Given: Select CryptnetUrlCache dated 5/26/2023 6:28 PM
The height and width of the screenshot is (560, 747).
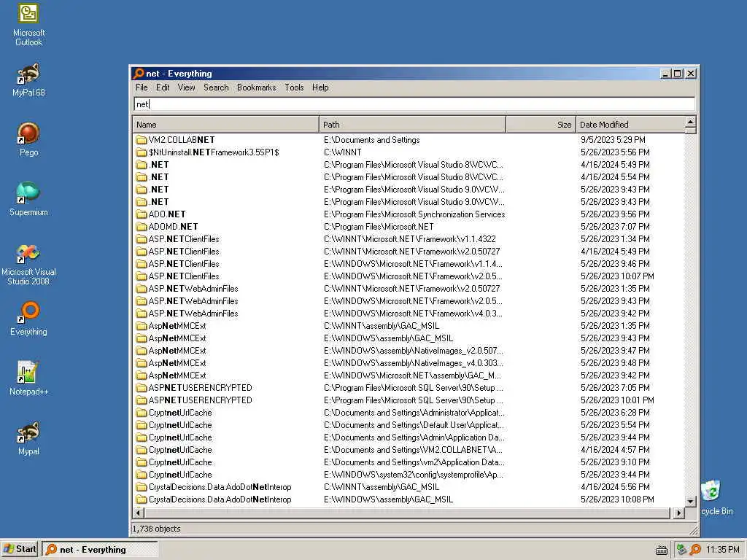Looking at the screenshot, I should point(180,412).
